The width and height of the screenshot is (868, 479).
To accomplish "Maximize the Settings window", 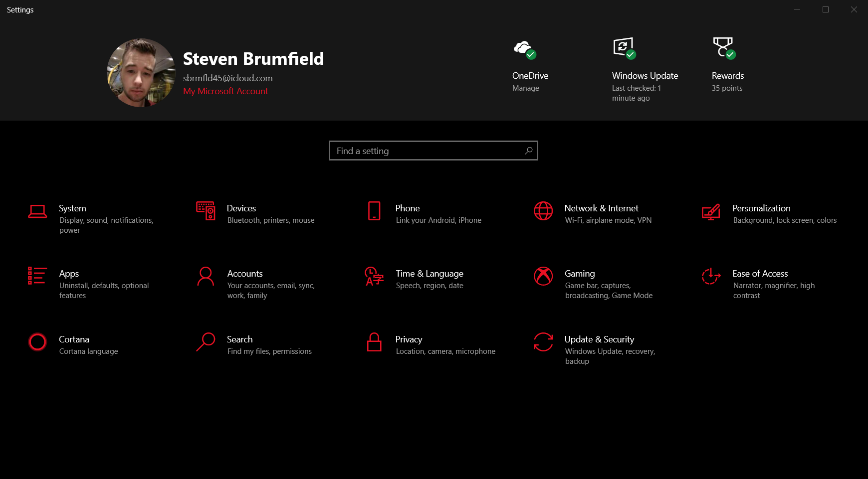I will click(826, 9).
